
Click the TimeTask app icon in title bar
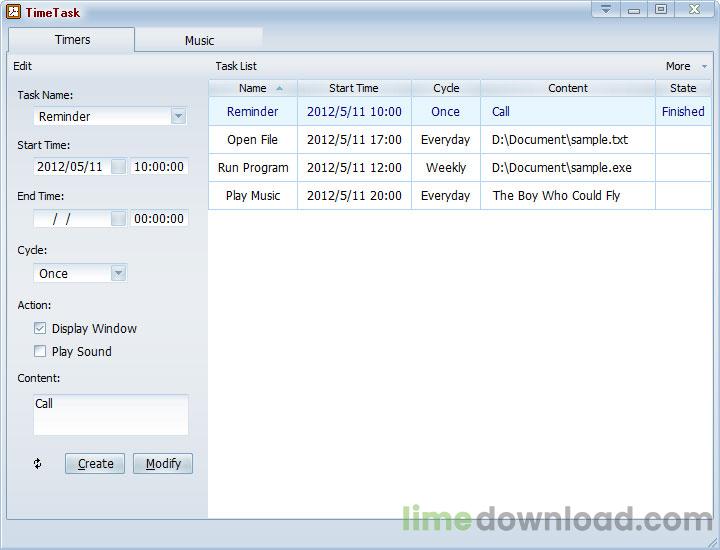coord(13,11)
